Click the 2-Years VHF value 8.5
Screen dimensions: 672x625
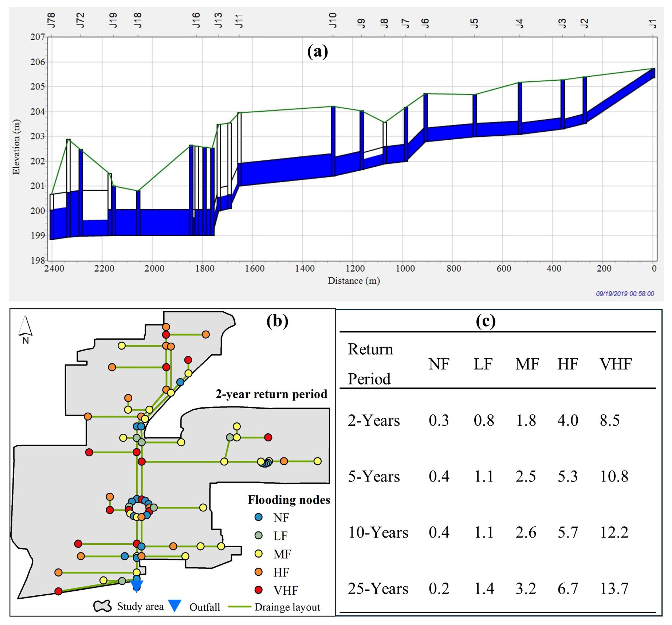610,420
